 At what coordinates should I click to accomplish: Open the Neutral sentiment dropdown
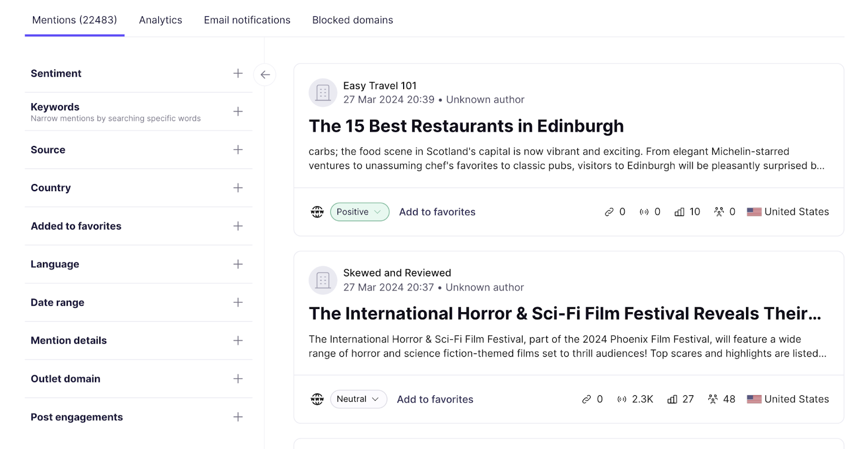pyautogui.click(x=358, y=399)
